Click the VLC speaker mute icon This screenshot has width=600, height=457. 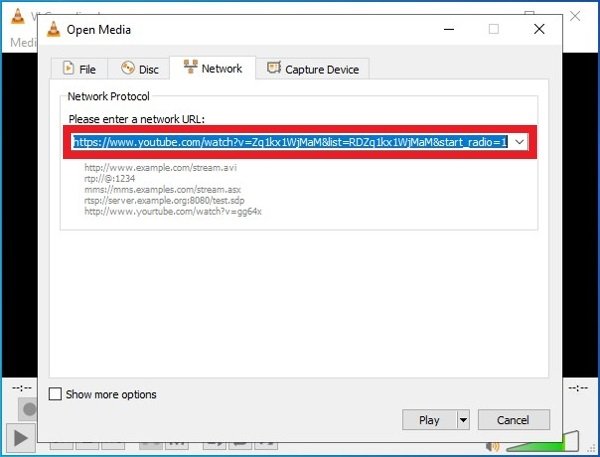[493, 446]
